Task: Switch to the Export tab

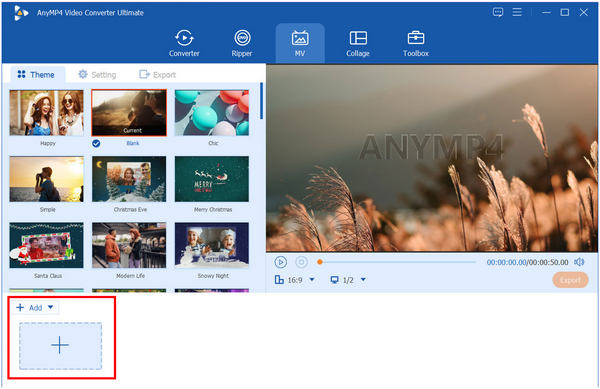Action: click(x=157, y=75)
